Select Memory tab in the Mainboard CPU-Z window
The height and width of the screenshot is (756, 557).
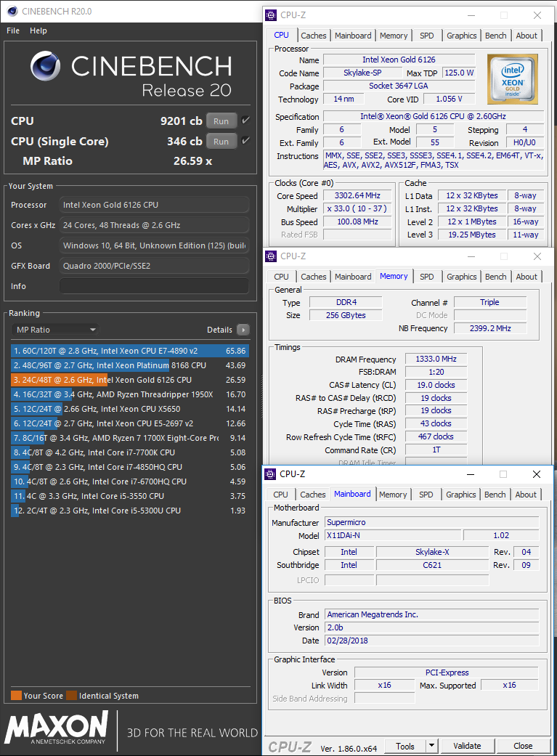pyautogui.click(x=393, y=495)
